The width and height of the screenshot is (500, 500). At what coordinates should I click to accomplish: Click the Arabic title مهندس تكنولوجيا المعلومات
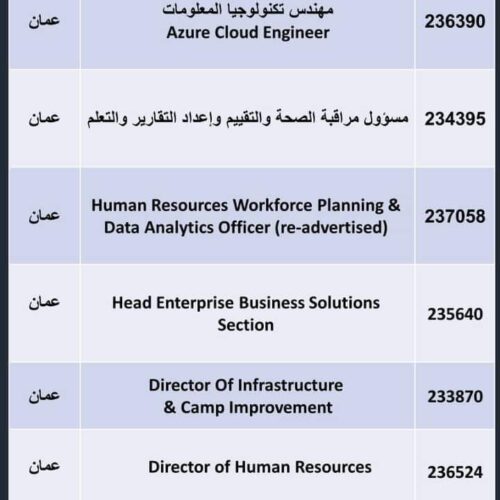(248, 10)
